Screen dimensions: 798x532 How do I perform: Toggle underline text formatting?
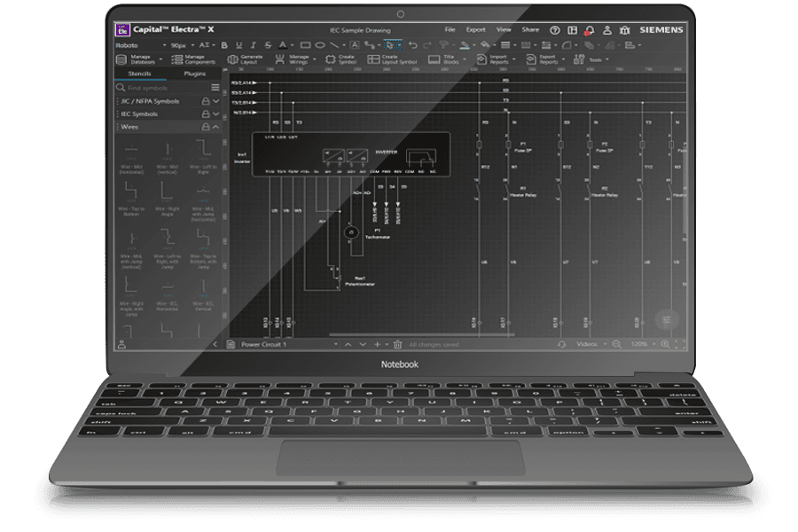(239, 45)
